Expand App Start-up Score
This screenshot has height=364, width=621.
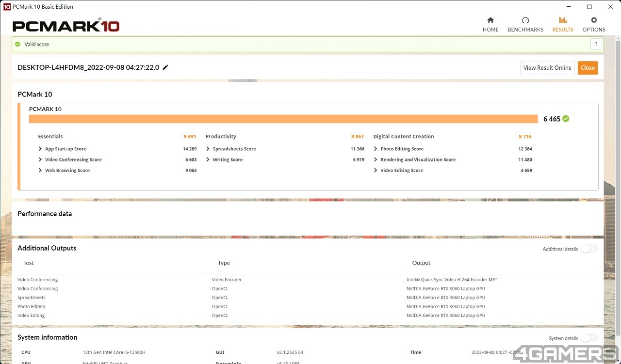click(40, 149)
